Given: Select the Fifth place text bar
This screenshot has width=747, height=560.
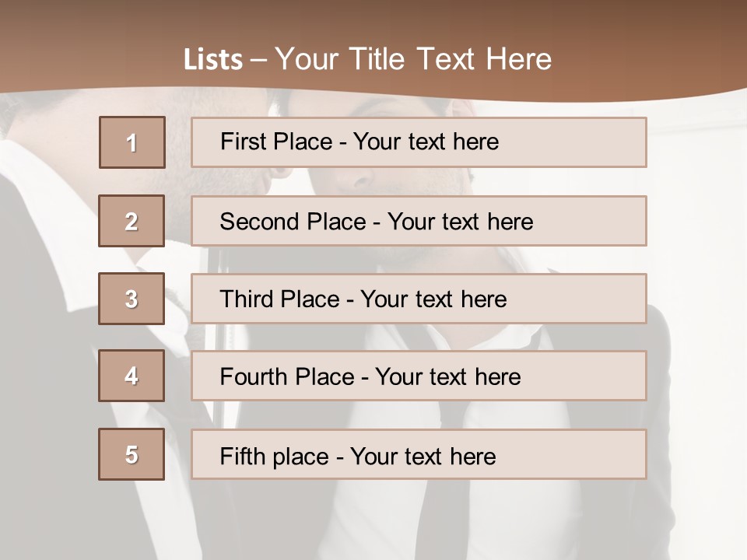Looking at the screenshot, I should click(x=419, y=454).
